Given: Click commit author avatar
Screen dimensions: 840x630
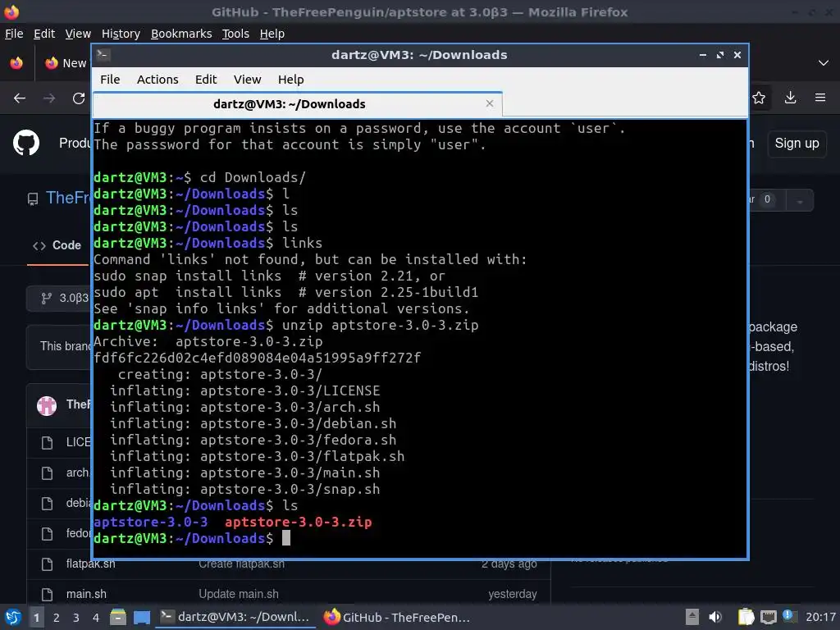Looking at the screenshot, I should pos(47,405).
